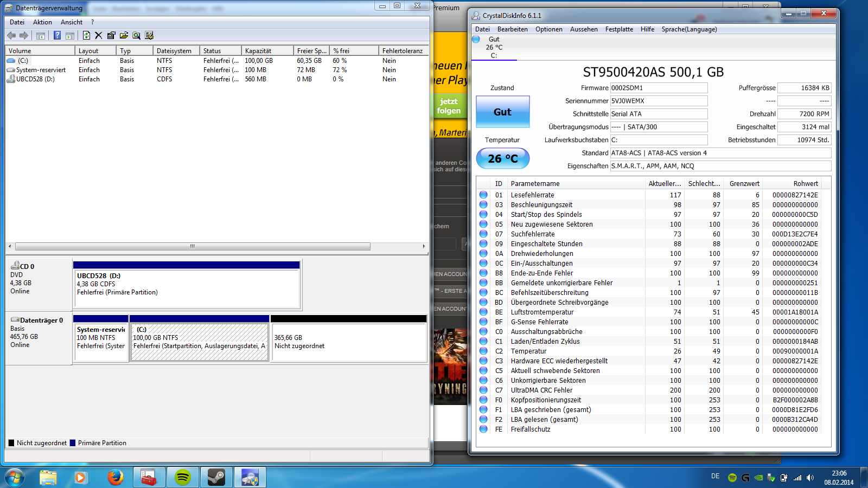This screenshot has height=488, width=868.
Task: Click the Forward arrow in Datenträgerverwaltung toolbar
Action: (x=24, y=35)
